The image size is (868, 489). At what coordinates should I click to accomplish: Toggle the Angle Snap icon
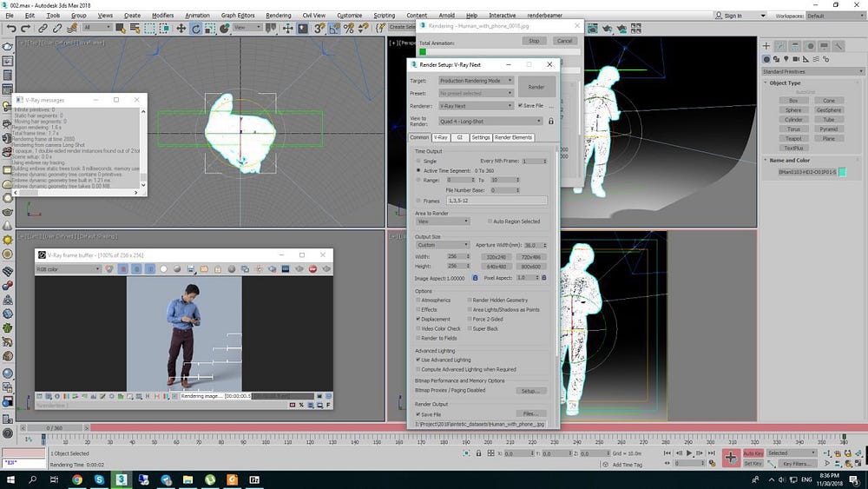(335, 29)
